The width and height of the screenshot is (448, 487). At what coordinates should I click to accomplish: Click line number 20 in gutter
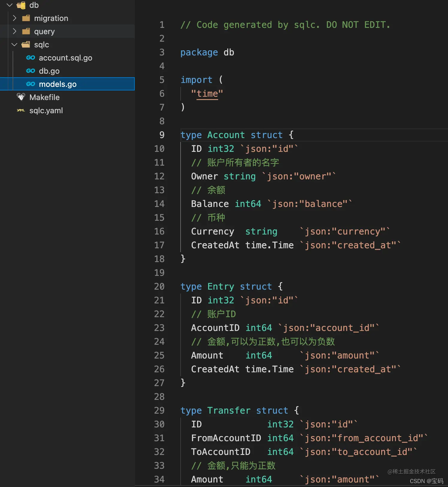(159, 287)
